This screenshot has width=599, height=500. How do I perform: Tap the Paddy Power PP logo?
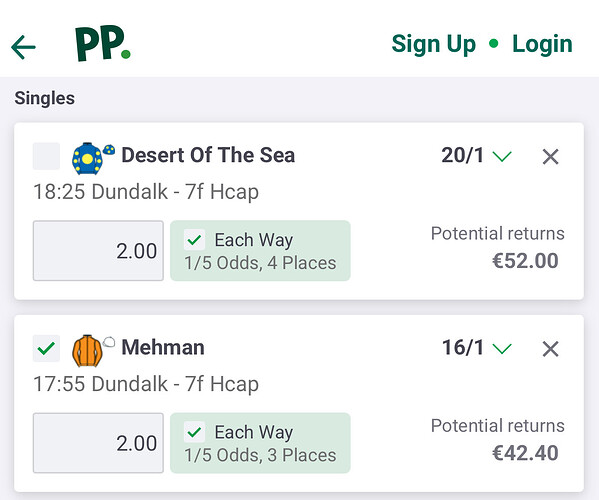coord(103,44)
